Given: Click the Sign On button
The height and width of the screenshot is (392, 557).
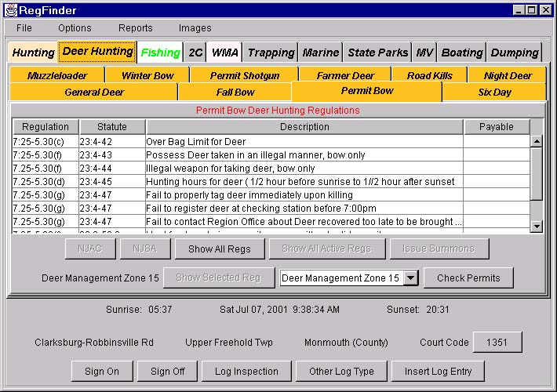Looking at the screenshot, I should click(x=102, y=371).
